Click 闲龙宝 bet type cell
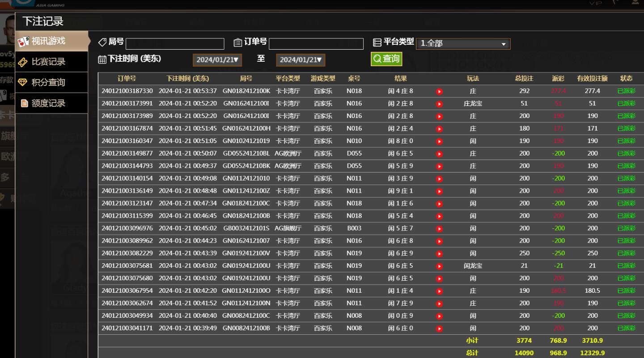Image resolution: width=644 pixels, height=358 pixels. [473, 266]
